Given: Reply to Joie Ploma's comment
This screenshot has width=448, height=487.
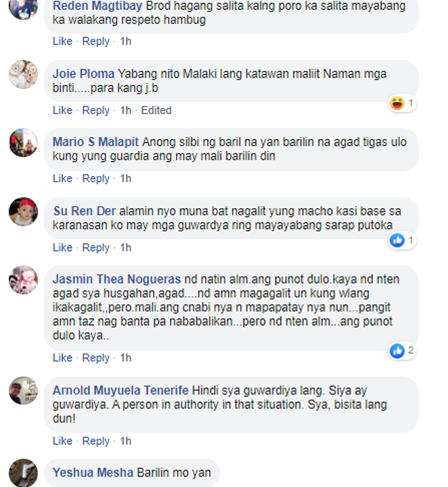Looking at the screenshot, I should point(96,111).
